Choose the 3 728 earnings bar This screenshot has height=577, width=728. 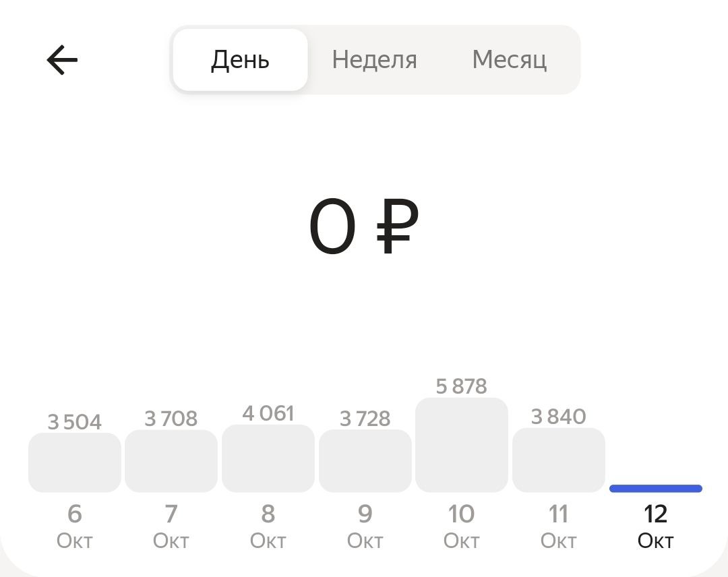(365, 461)
